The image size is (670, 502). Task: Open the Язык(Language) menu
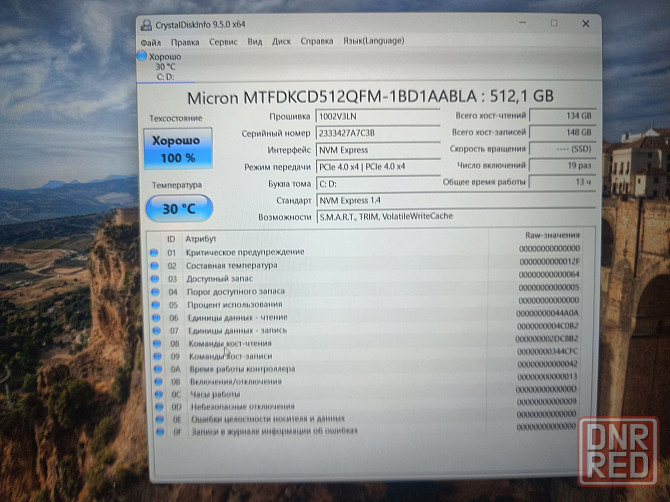pos(373,41)
